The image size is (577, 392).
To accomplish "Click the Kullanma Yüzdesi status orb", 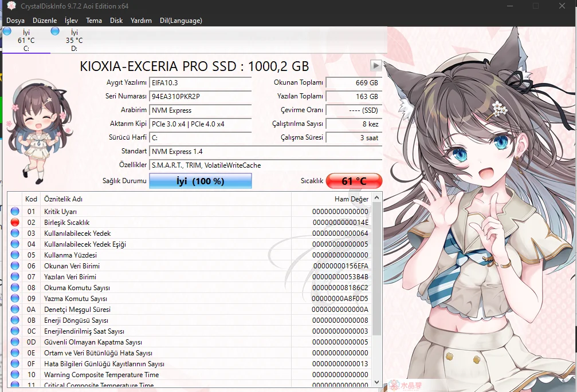I will click(15, 255).
